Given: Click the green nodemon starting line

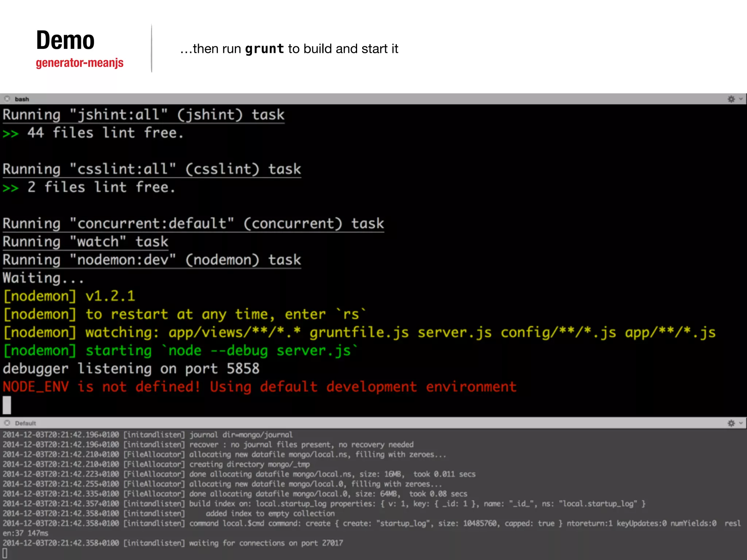Looking at the screenshot, I should click(x=181, y=351).
